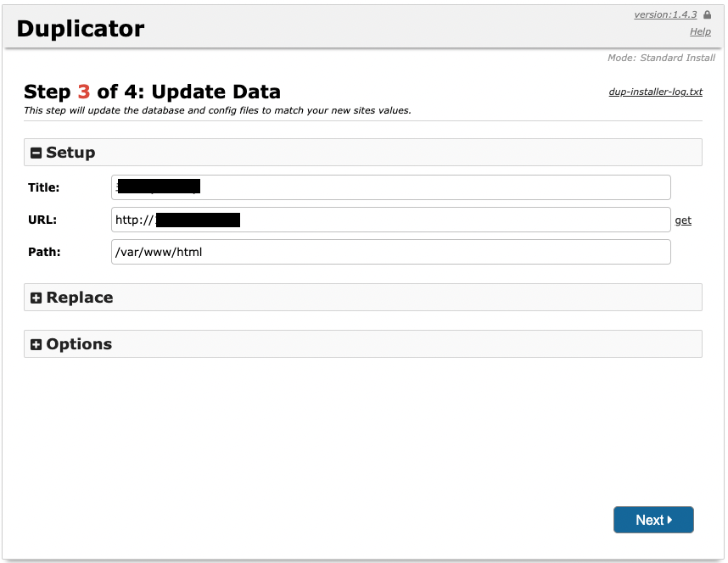Click the 'Path:' label
Image resolution: width=728 pixels, height=563 pixels.
[x=44, y=252]
